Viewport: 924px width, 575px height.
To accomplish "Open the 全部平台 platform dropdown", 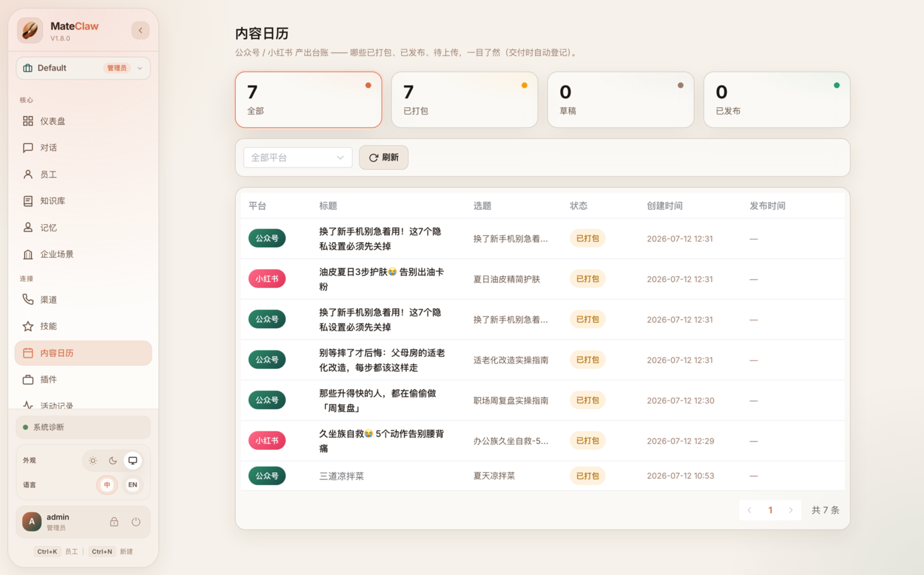I will click(298, 158).
